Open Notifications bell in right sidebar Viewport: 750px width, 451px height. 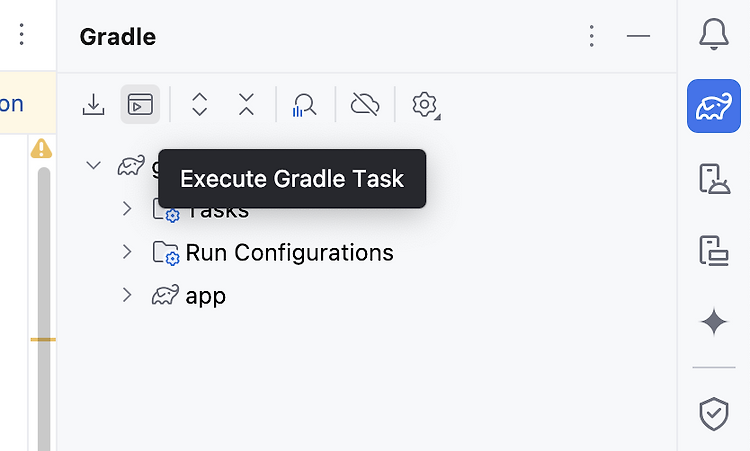click(714, 34)
